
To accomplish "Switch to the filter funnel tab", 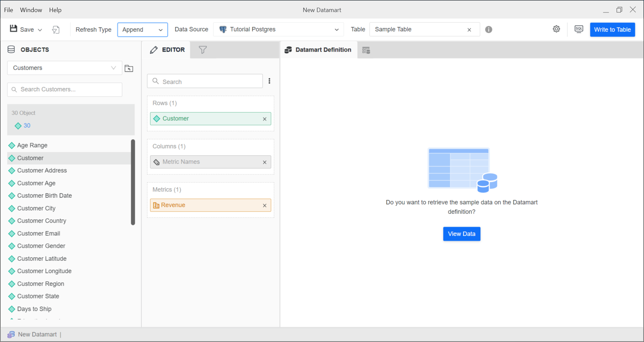I will [203, 50].
